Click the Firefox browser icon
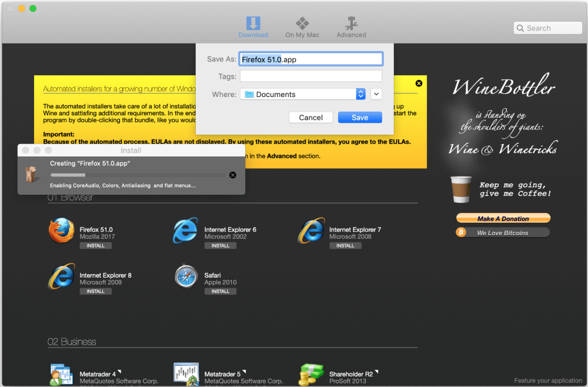The height and width of the screenshot is (387, 588). point(62,230)
